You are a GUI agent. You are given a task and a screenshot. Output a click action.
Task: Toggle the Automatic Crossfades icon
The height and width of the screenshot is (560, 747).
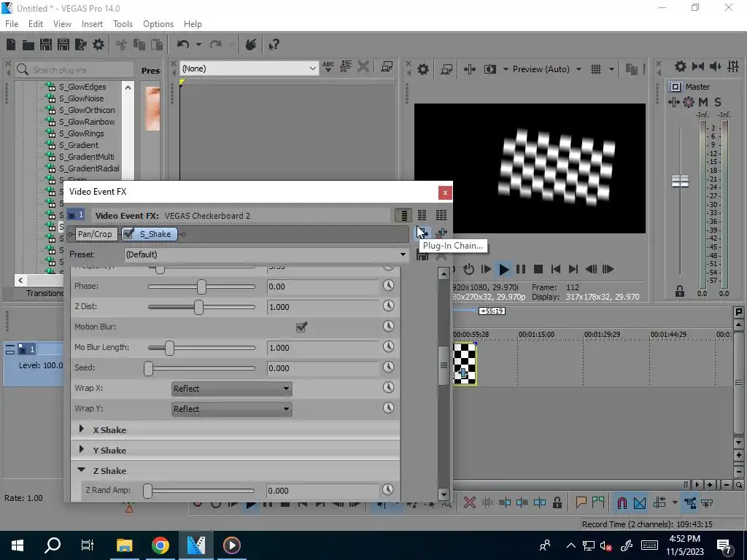tap(640, 503)
